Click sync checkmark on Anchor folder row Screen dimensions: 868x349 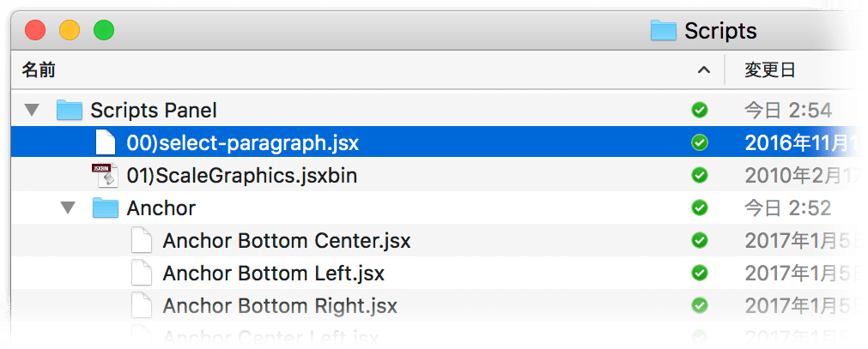click(700, 208)
